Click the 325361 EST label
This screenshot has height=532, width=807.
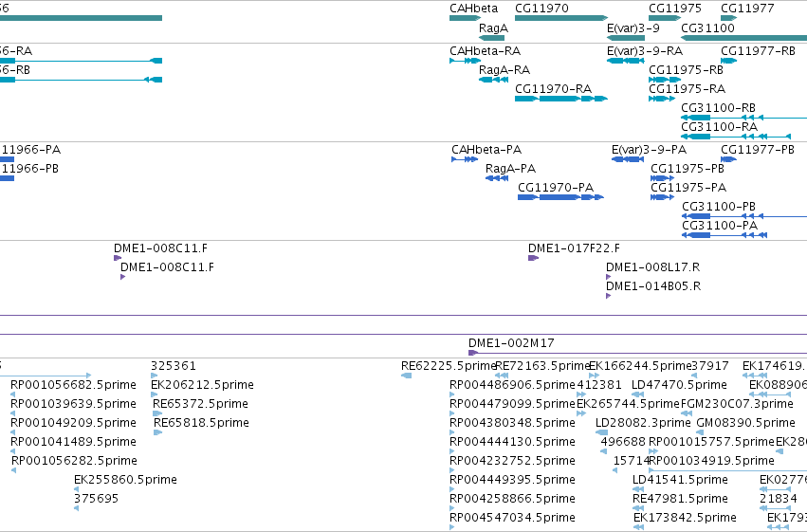click(173, 366)
